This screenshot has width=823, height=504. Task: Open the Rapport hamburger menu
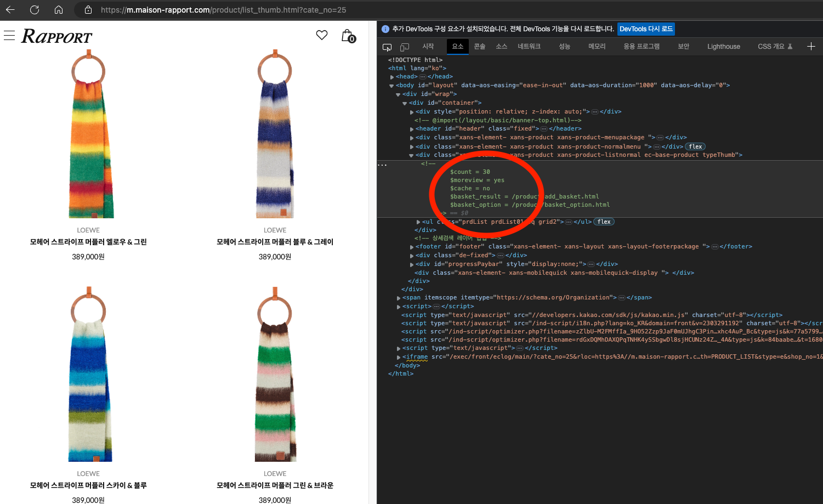pyautogui.click(x=9, y=36)
